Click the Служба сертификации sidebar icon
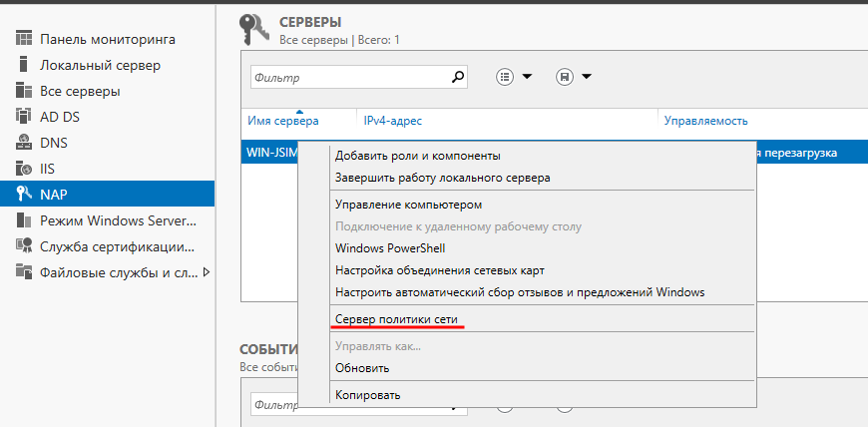 pyautogui.click(x=24, y=245)
